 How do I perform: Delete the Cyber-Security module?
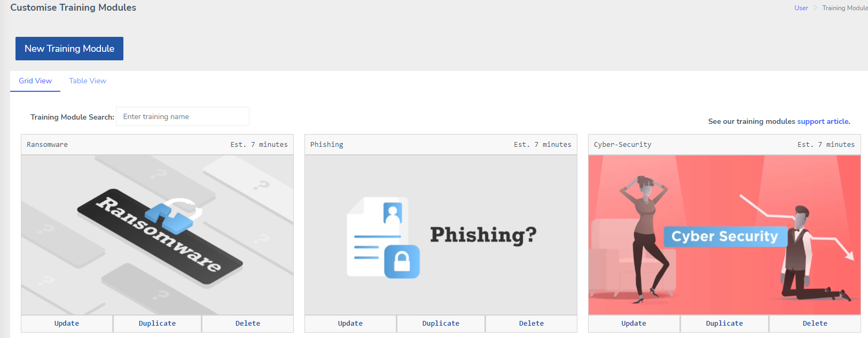(815, 324)
